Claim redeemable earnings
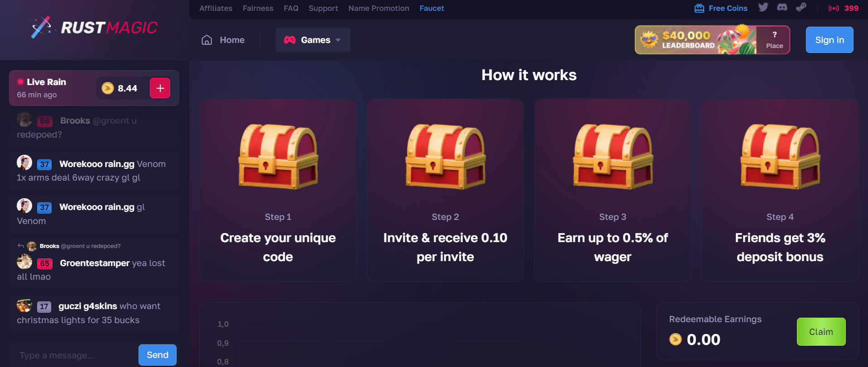Image resolution: width=868 pixels, height=367 pixels. pyautogui.click(x=821, y=332)
